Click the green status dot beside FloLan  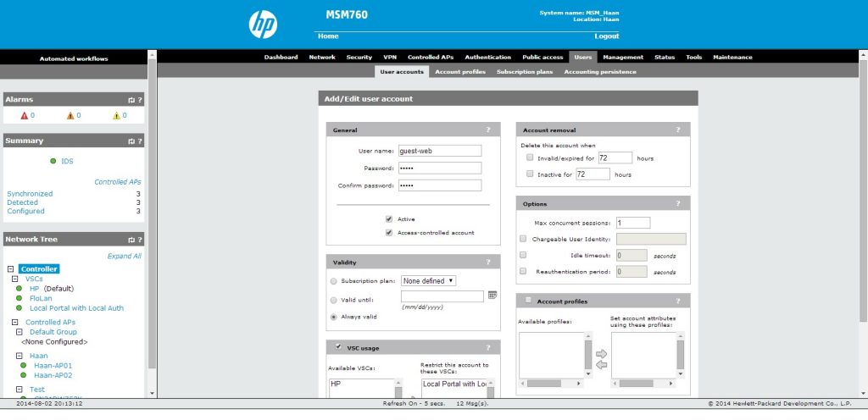(19, 298)
